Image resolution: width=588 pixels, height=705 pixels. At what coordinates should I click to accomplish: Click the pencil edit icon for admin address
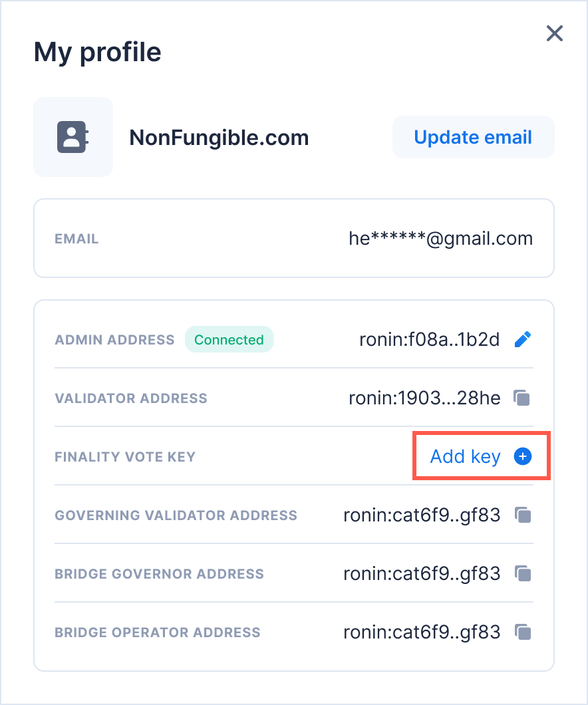tap(523, 339)
